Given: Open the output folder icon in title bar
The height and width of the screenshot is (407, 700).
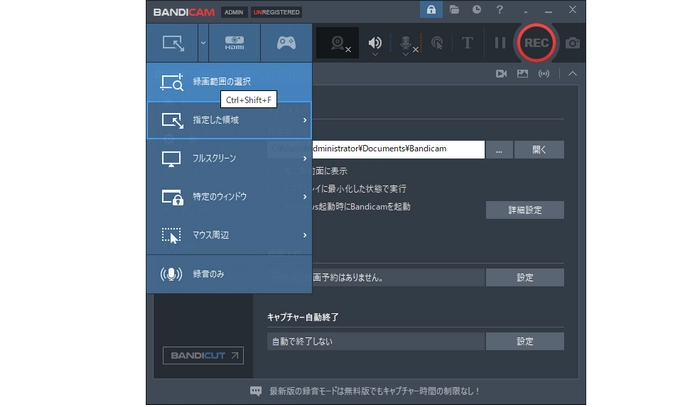Looking at the screenshot, I should click(456, 10).
